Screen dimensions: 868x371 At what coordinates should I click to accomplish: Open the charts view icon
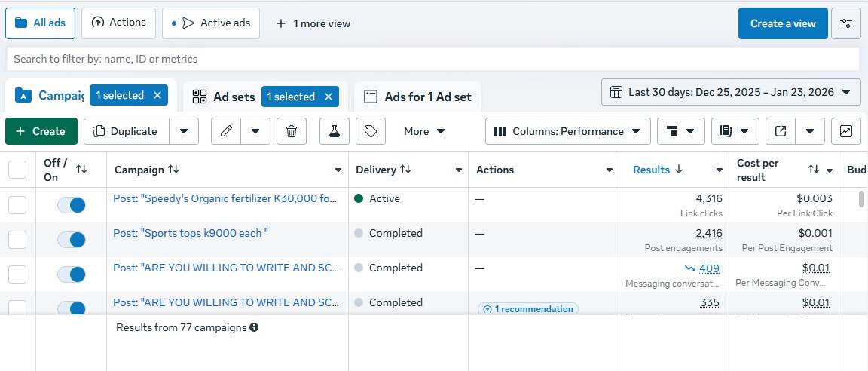(846, 131)
